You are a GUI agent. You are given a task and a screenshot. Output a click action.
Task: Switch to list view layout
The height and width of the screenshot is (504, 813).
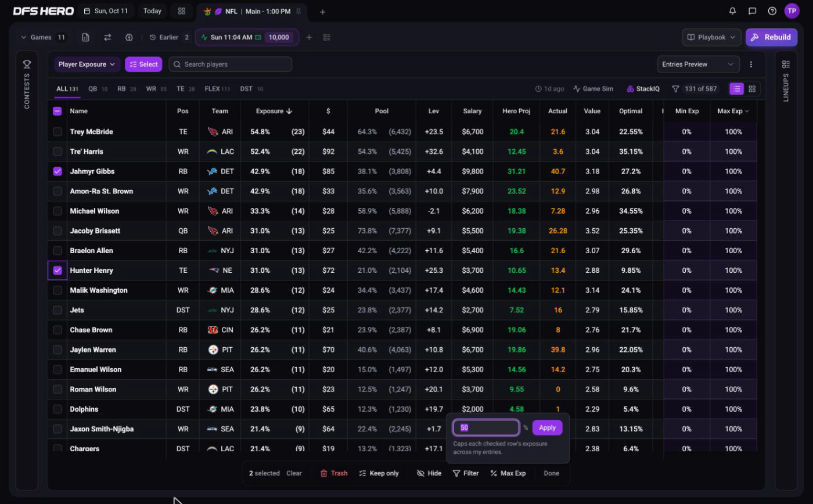[736, 89]
